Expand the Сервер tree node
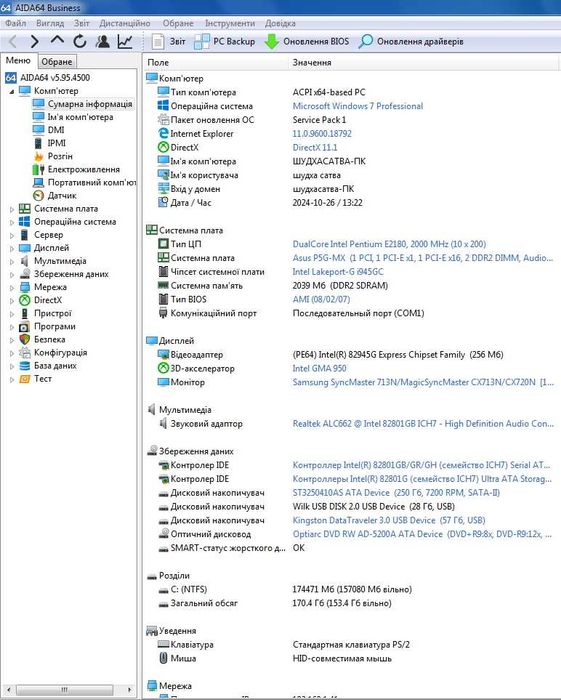 [x=12, y=235]
